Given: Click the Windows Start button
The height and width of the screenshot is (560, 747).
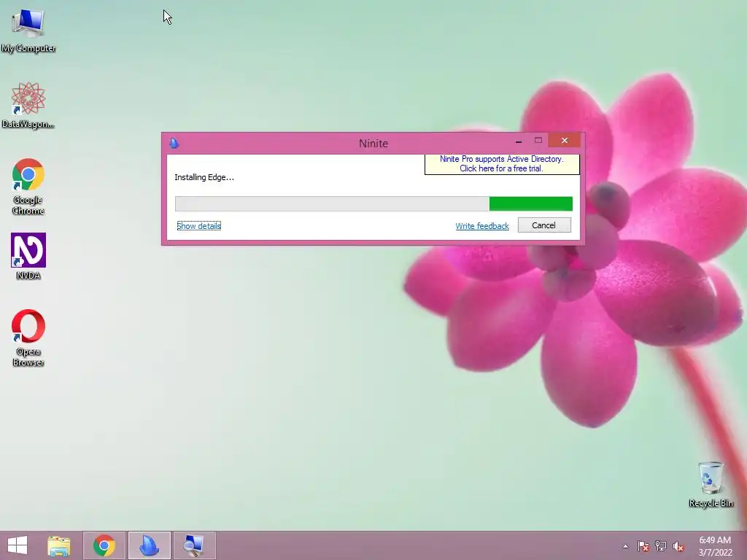Looking at the screenshot, I should (18, 545).
